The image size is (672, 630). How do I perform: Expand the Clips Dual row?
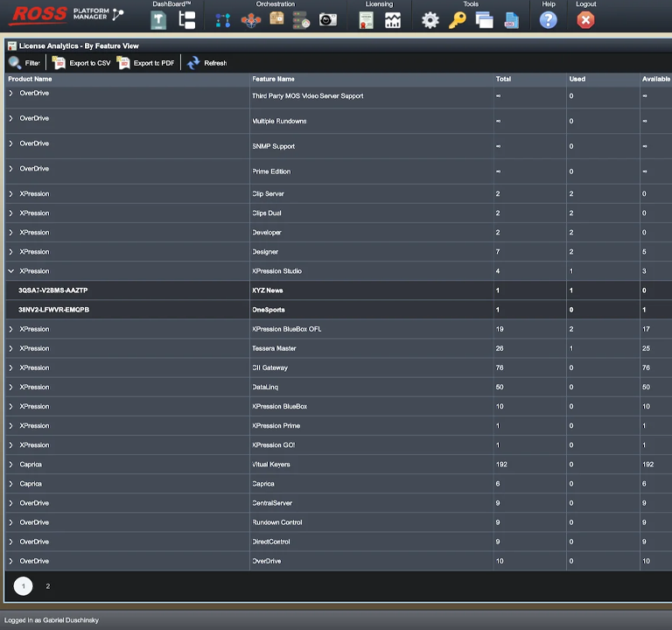pyautogui.click(x=11, y=213)
